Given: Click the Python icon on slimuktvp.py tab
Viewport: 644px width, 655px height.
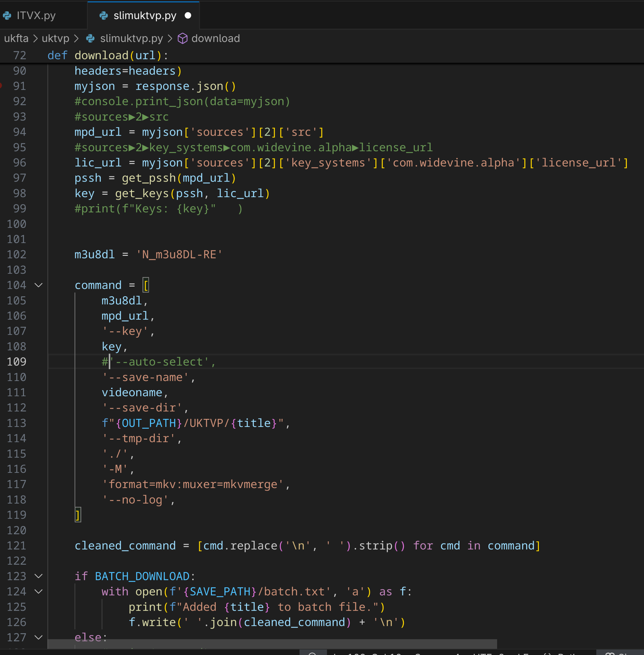Looking at the screenshot, I should click(x=103, y=16).
